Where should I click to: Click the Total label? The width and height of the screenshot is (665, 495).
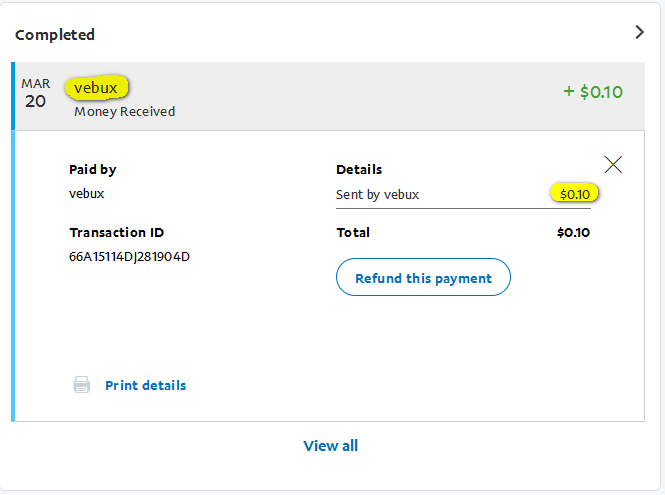tap(353, 232)
